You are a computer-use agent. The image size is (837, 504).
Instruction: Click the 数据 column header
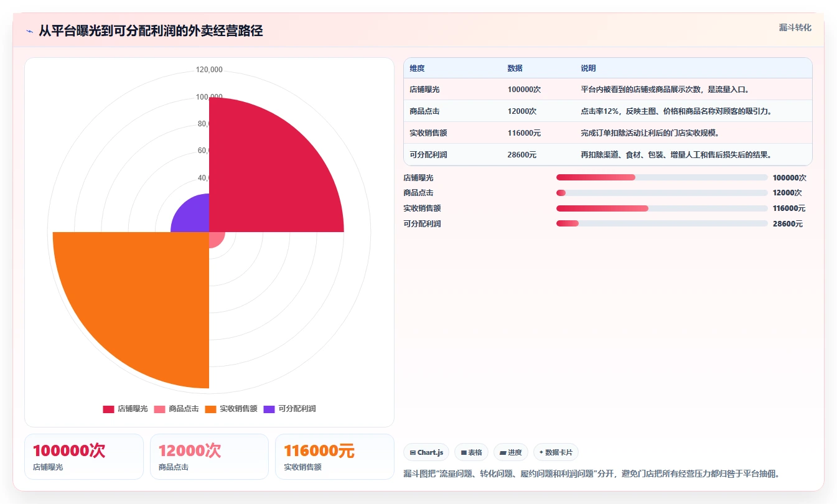tap(515, 68)
